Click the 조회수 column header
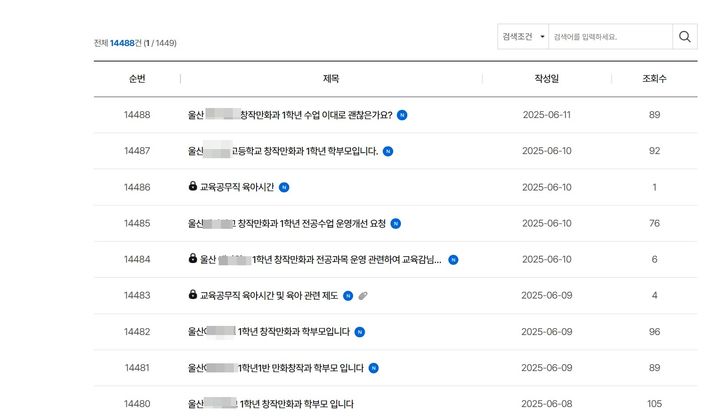Screen dimensions: 719x418 [x=654, y=79]
